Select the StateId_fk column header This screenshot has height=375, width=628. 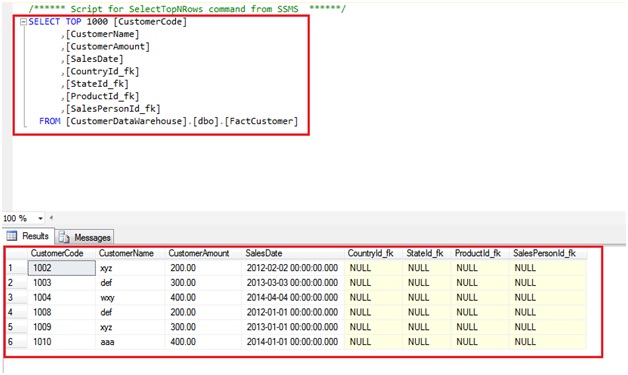tap(427, 253)
